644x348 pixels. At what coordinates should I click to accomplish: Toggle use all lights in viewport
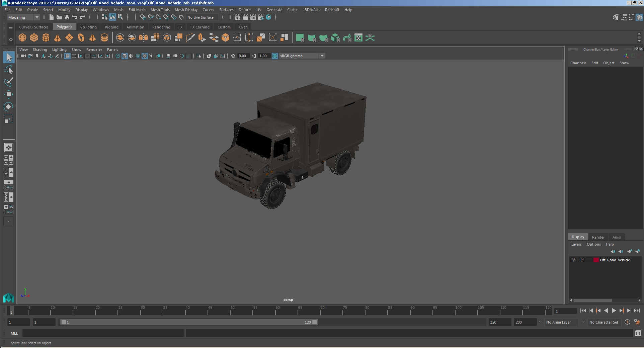coord(151,56)
